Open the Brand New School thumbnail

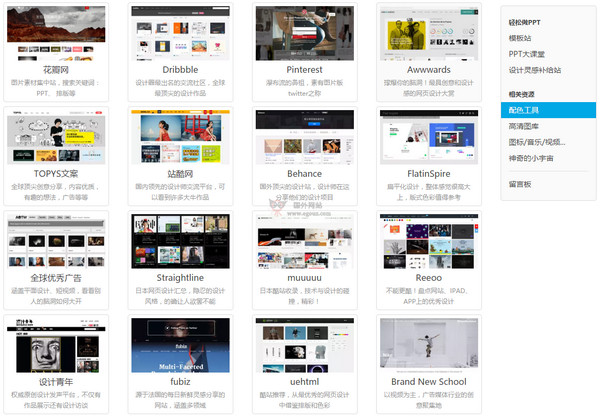click(x=429, y=346)
